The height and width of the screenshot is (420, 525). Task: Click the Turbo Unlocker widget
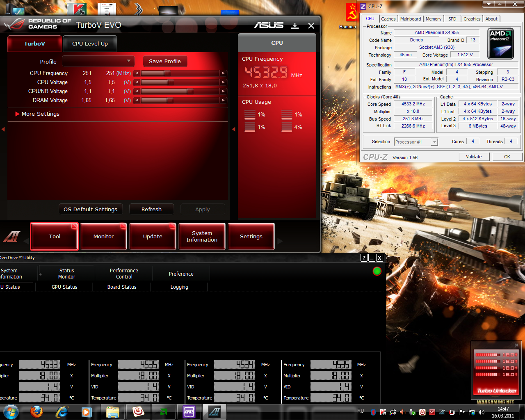(x=496, y=372)
